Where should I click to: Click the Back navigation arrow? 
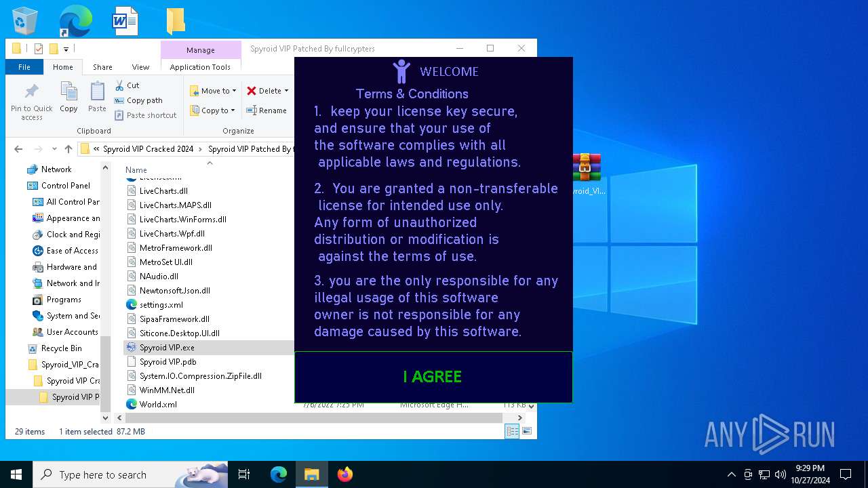[18, 149]
